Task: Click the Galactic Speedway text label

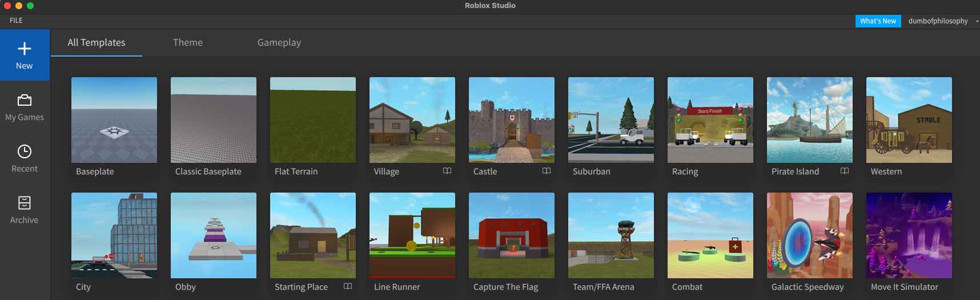Action: tap(808, 287)
